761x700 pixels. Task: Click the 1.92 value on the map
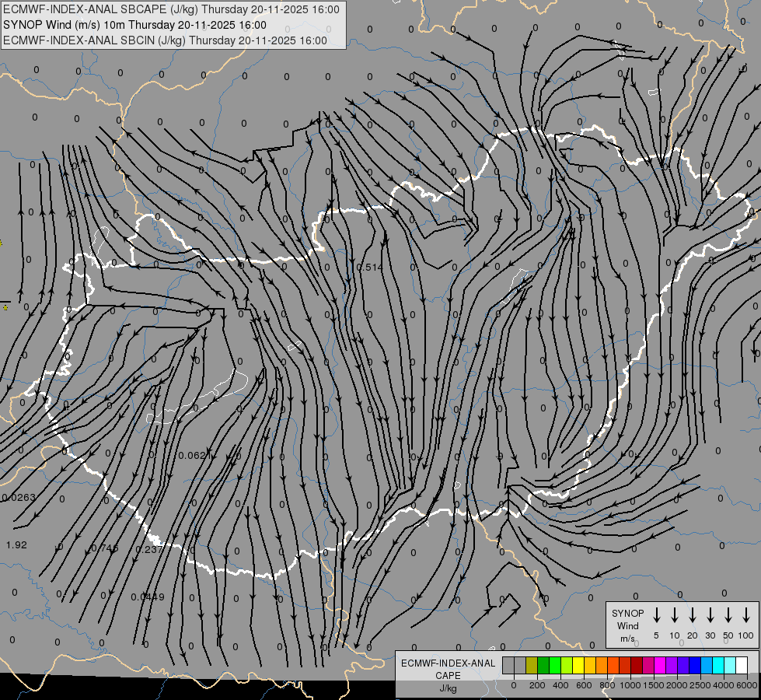[16, 544]
